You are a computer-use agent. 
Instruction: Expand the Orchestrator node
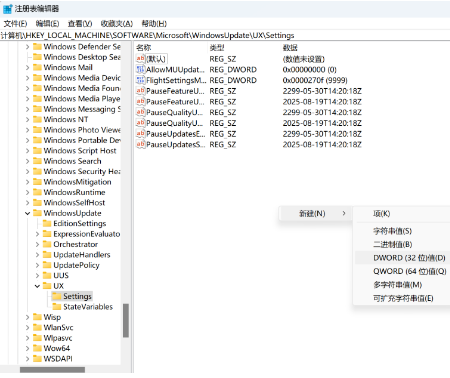[37, 244]
